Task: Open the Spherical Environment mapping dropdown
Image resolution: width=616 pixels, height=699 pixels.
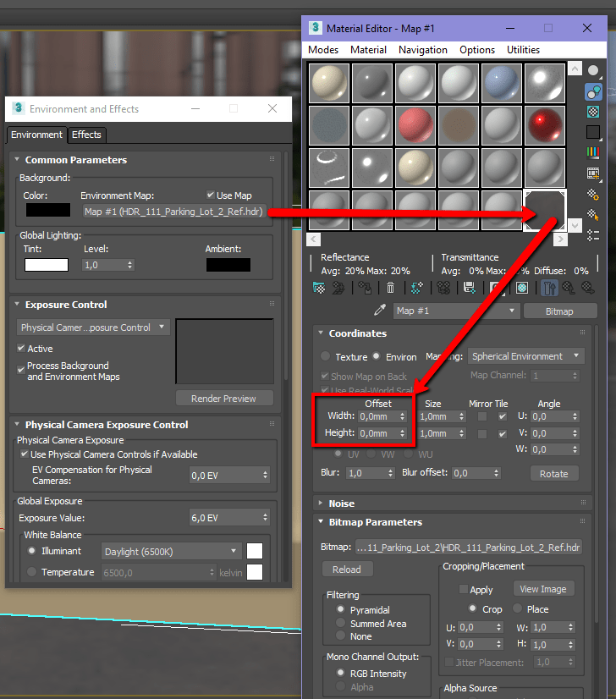Action: [526, 356]
